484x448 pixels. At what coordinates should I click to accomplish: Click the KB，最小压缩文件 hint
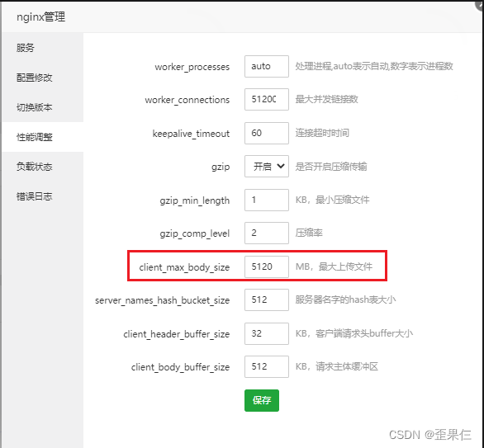333,200
